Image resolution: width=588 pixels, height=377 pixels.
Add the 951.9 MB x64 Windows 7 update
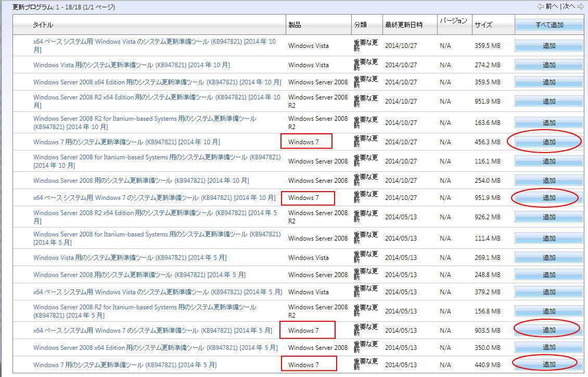coord(549,198)
